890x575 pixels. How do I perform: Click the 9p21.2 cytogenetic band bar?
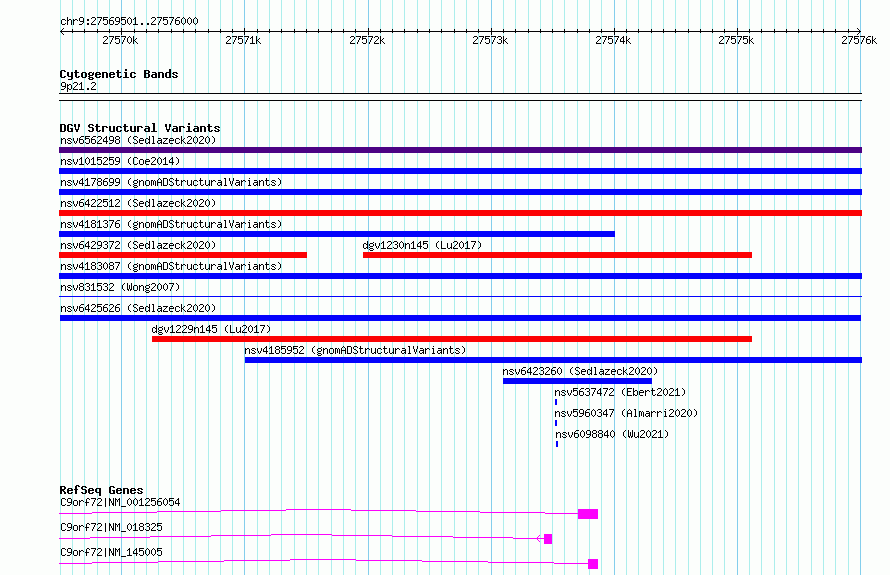tap(460, 97)
